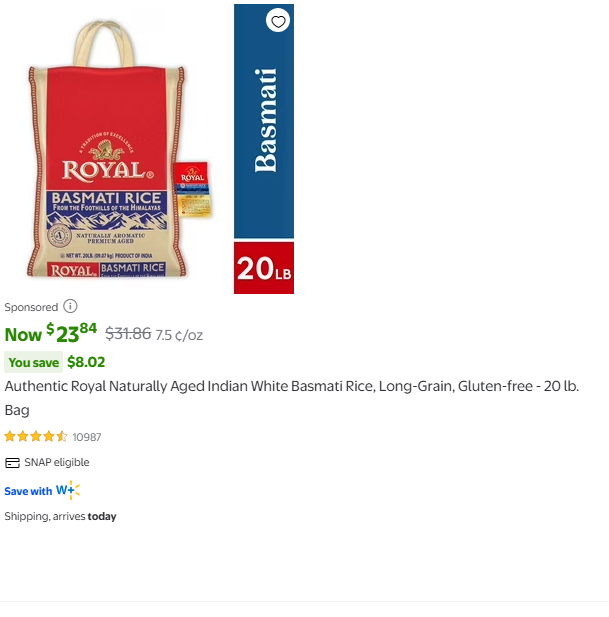Click the info icon next to Sponsored
Screen dimensions: 609x617
pyautogui.click(x=70, y=306)
